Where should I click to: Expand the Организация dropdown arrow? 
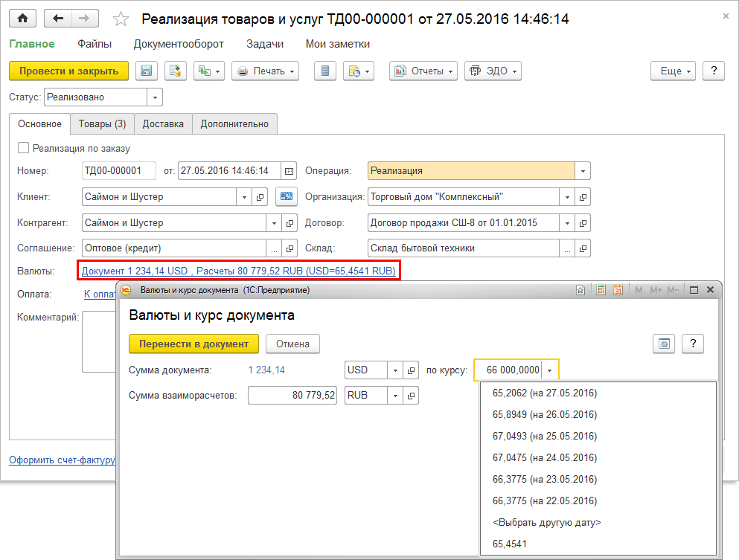click(x=567, y=197)
